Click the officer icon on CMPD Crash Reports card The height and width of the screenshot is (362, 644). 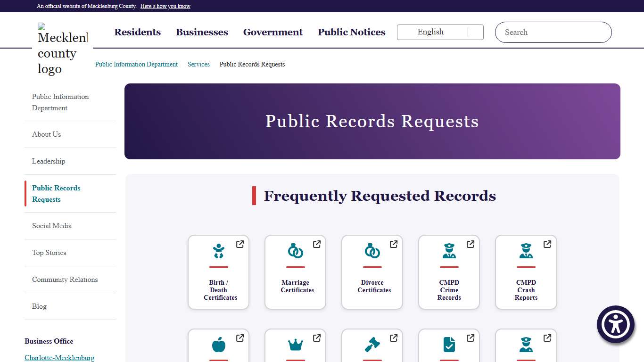526,251
